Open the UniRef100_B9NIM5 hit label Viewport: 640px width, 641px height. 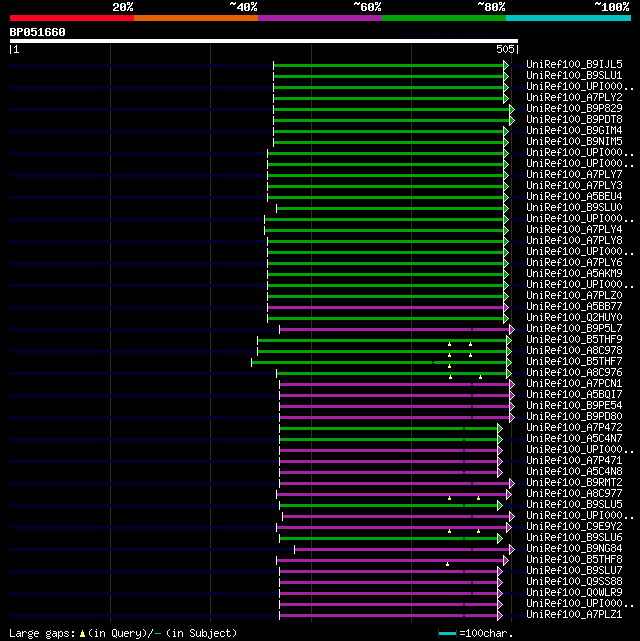coord(574,141)
